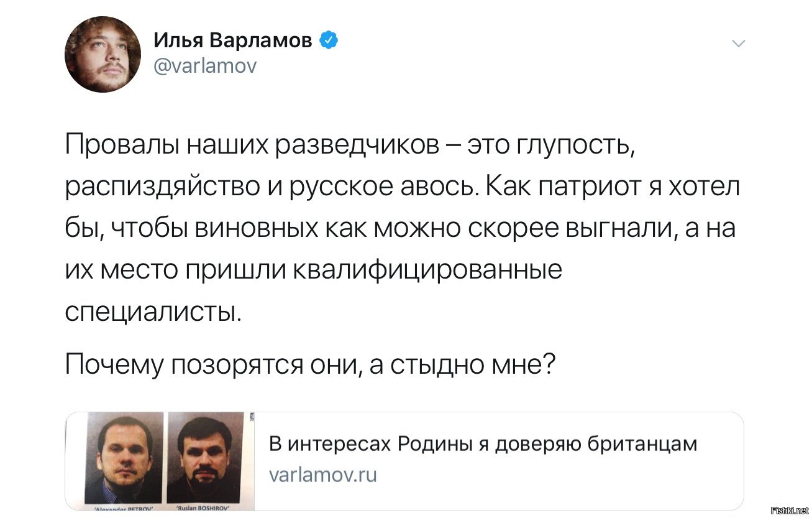The image size is (812, 518).
Task: Click the varlamov.ru domain text
Action: tap(323, 475)
